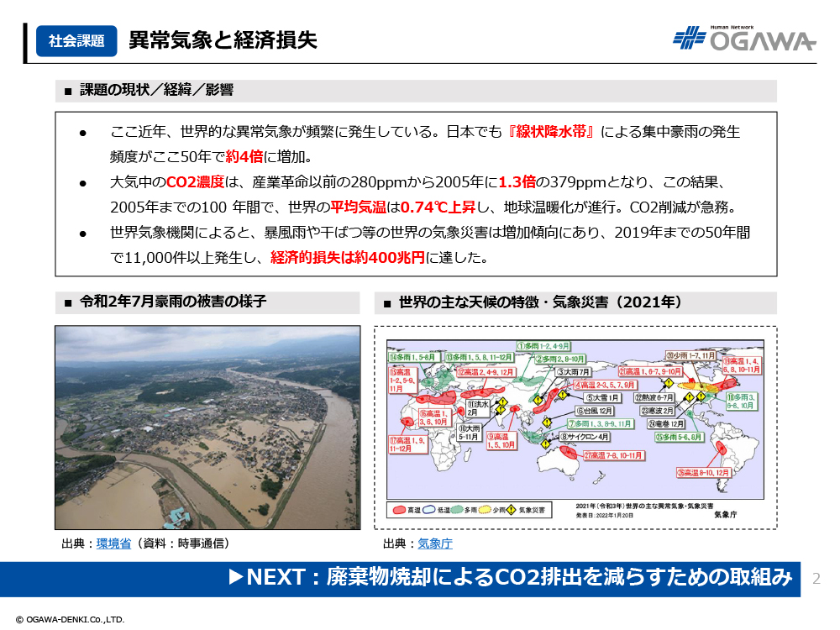840x630 pixels.
Task: Click the slide page number 2
Action: coord(816,578)
